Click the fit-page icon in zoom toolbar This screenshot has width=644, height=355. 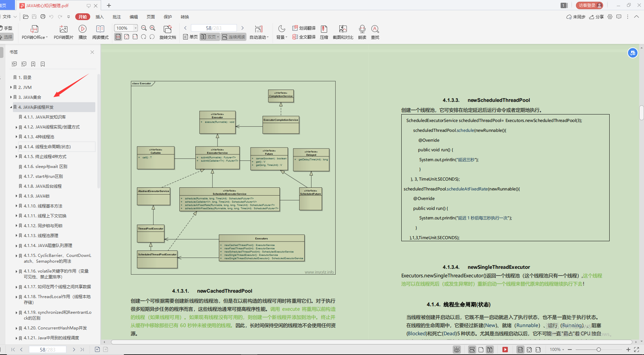127,37
